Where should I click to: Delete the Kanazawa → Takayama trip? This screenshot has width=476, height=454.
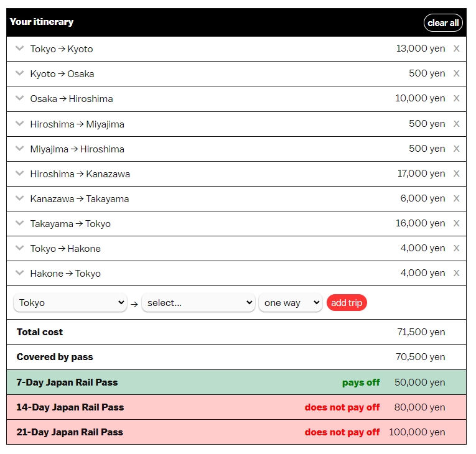pos(456,198)
